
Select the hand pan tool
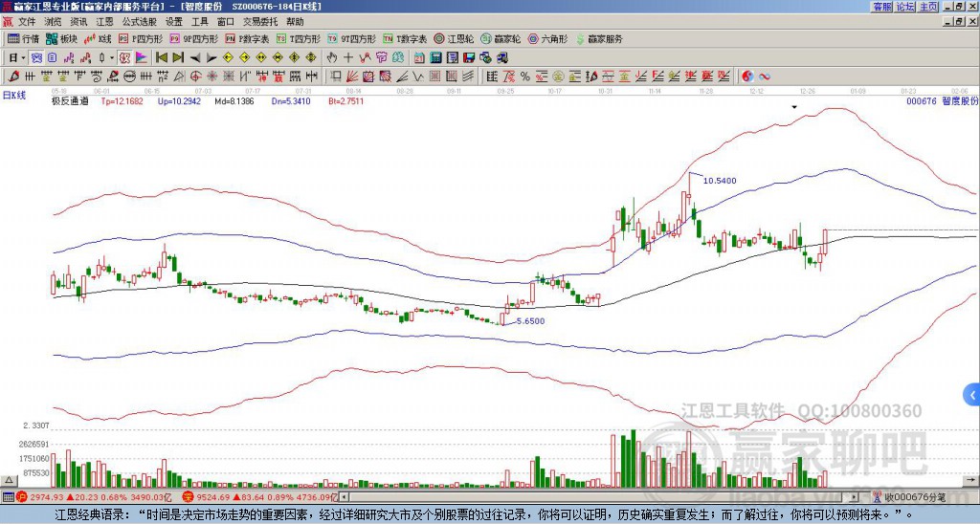coord(332,58)
